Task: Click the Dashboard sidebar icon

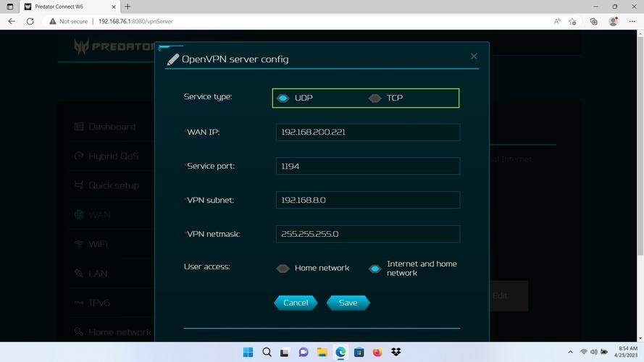Action: tap(79, 127)
